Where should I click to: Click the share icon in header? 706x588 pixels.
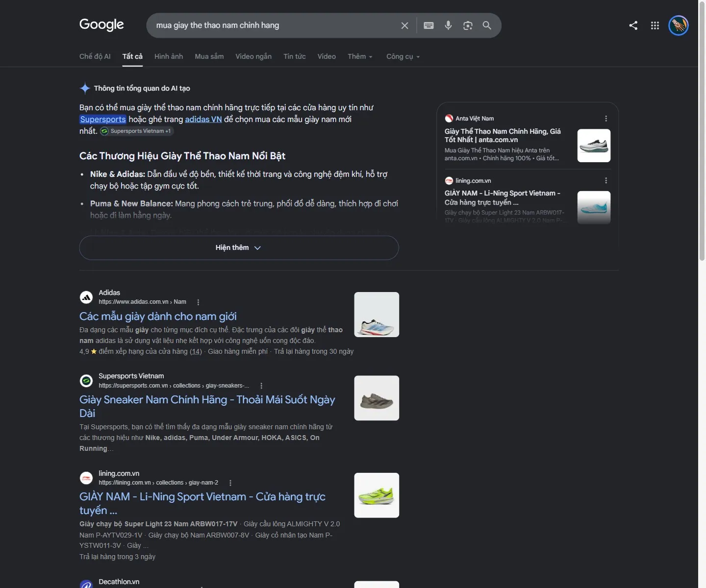pos(633,25)
